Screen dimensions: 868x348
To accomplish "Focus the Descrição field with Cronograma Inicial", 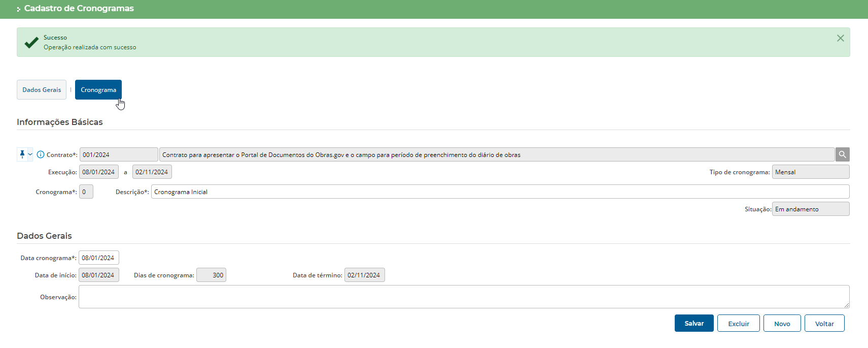I will click(x=500, y=192).
